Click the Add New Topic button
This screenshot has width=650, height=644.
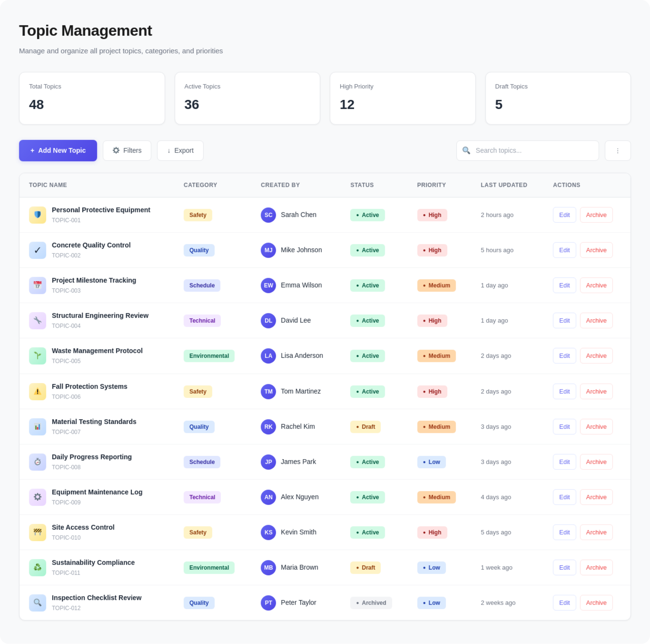58,151
